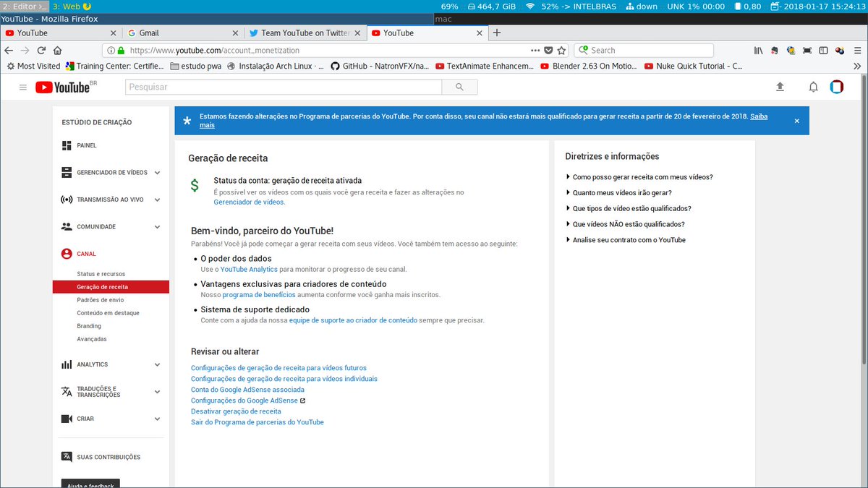Select Branding in the sidebar
Screen dimensions: 868x488
[x=89, y=326]
